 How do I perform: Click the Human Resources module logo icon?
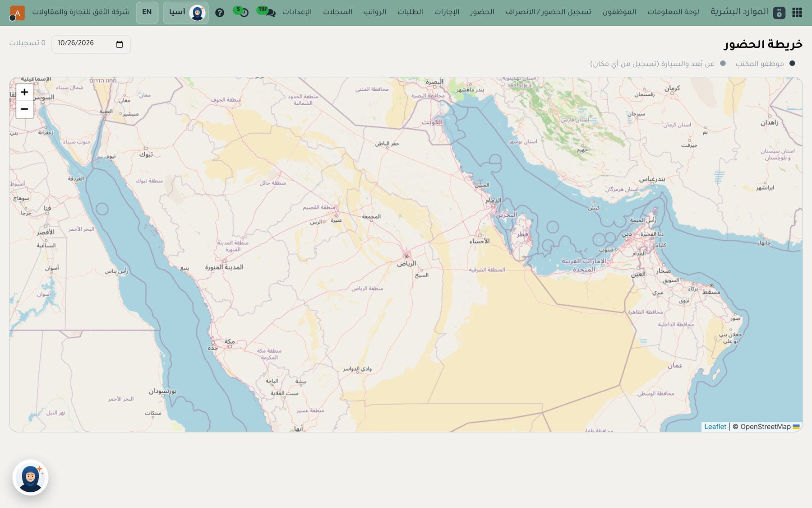(x=779, y=13)
